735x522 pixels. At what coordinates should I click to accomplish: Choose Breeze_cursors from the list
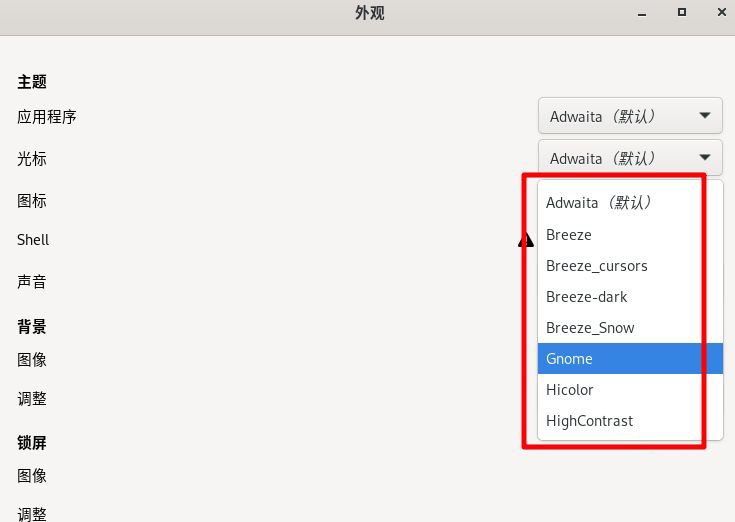(630, 266)
